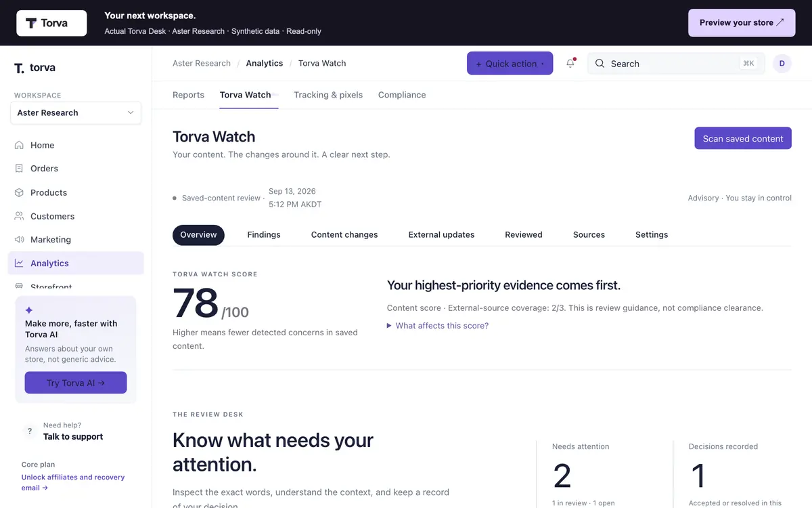Open the Settings sub-tab
The height and width of the screenshot is (508, 812).
click(652, 234)
